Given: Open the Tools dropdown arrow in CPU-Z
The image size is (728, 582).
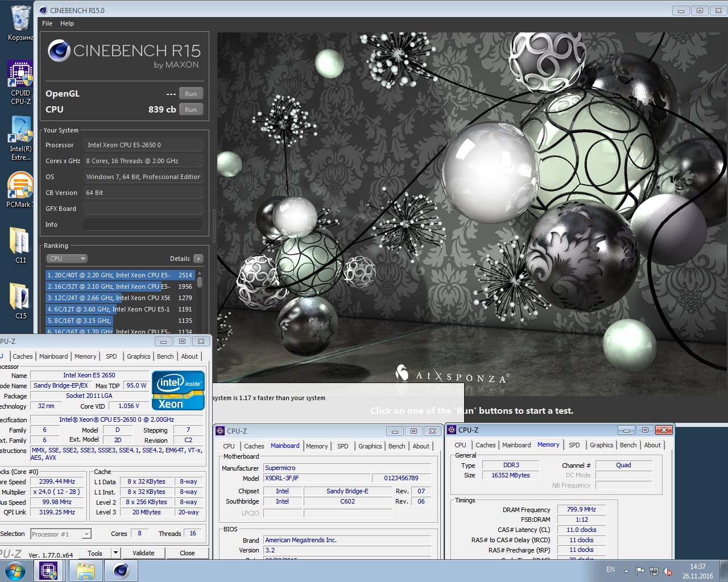Looking at the screenshot, I should (x=115, y=553).
